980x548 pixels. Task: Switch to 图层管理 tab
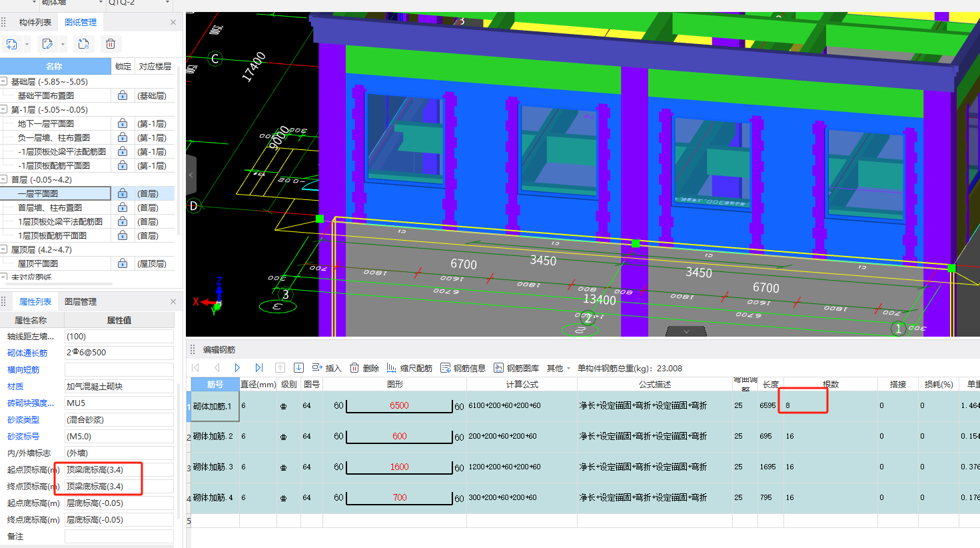81,301
